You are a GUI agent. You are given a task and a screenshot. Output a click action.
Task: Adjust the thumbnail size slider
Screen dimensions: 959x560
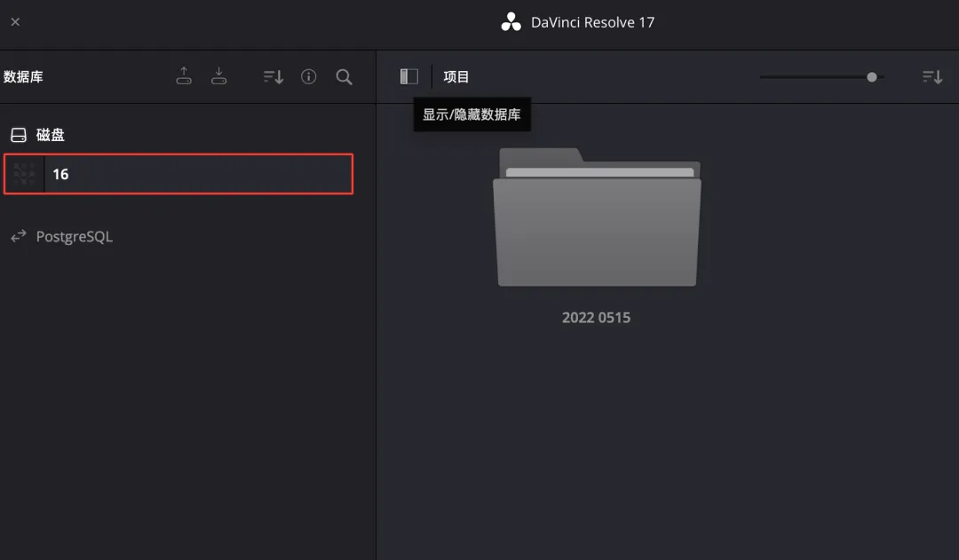pyautogui.click(x=822, y=77)
